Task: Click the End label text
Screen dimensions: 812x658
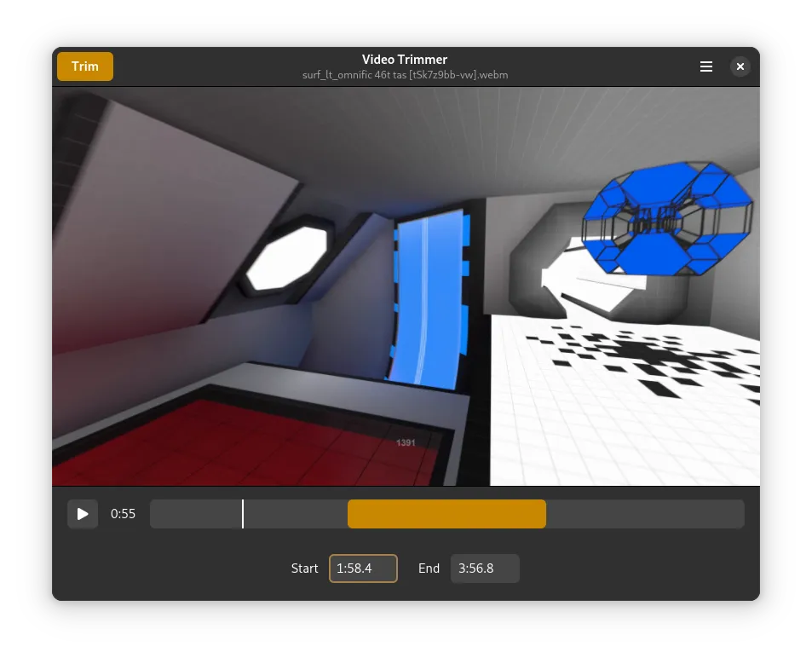Action: 429,569
